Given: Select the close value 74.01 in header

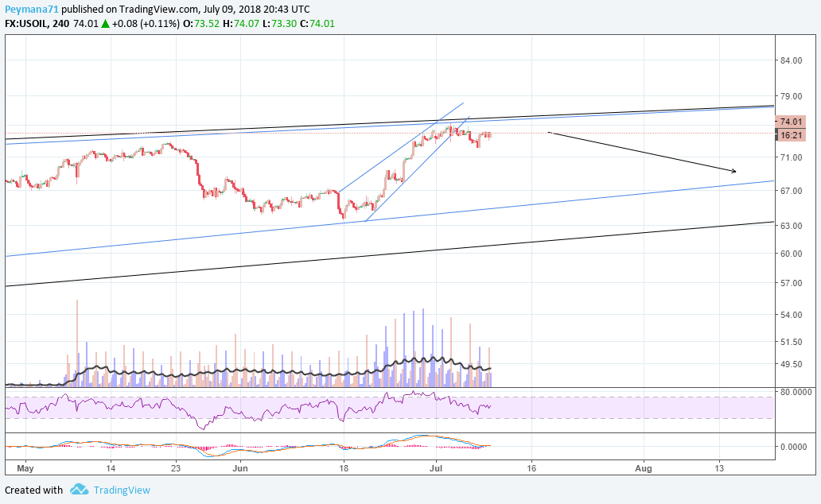Looking at the screenshot, I should click(x=322, y=24).
